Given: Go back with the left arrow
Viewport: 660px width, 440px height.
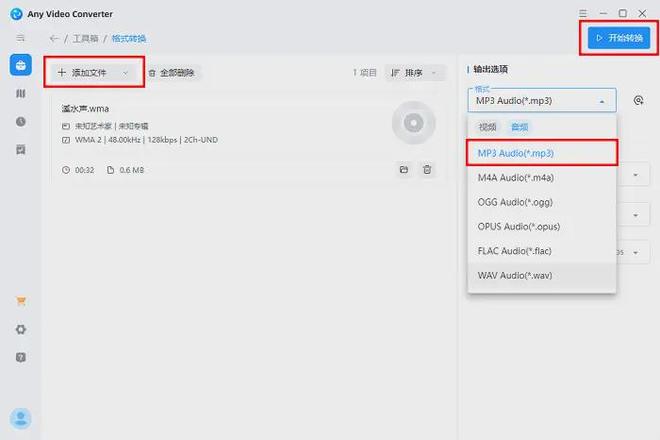Looking at the screenshot, I should point(54,39).
